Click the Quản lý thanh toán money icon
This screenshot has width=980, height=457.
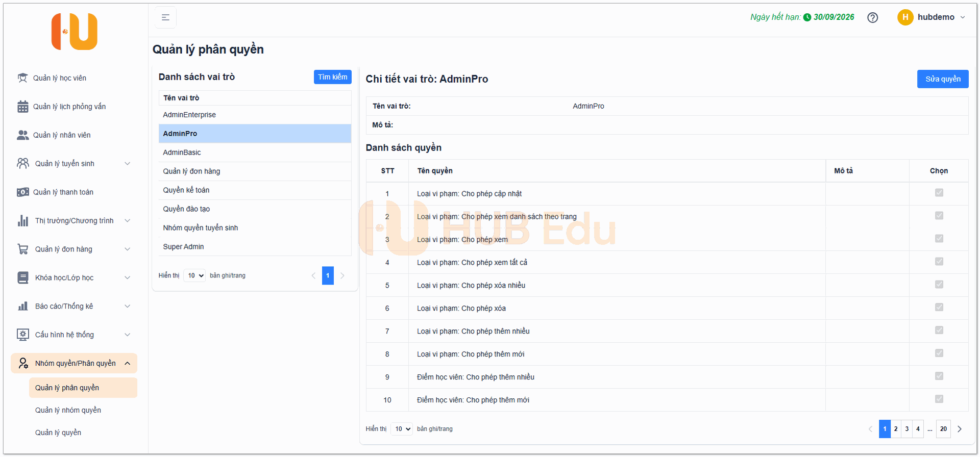point(22,192)
